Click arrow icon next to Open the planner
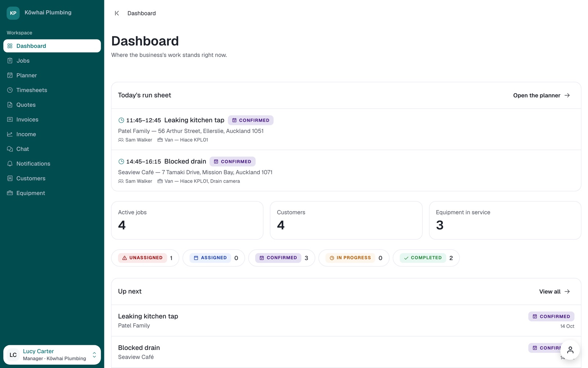Screen dimensions: 588x368 (567, 95)
